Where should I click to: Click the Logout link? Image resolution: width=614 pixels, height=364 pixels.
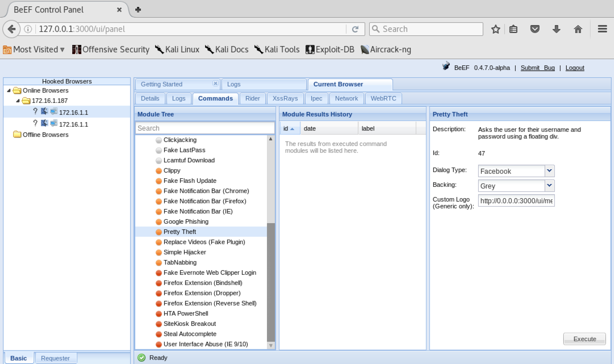(574, 68)
